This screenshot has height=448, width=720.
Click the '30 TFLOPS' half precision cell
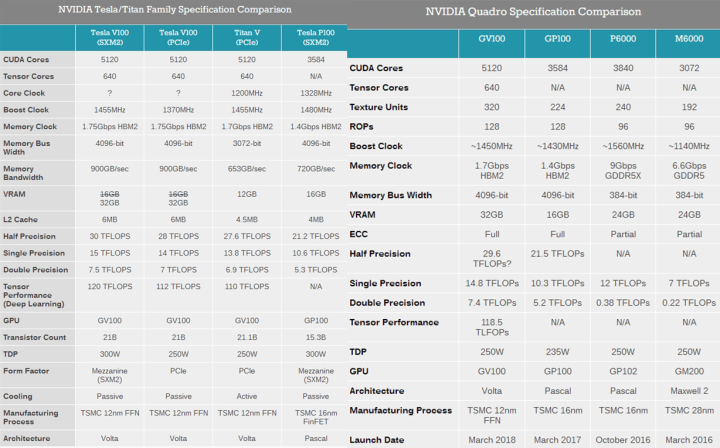pos(110,236)
